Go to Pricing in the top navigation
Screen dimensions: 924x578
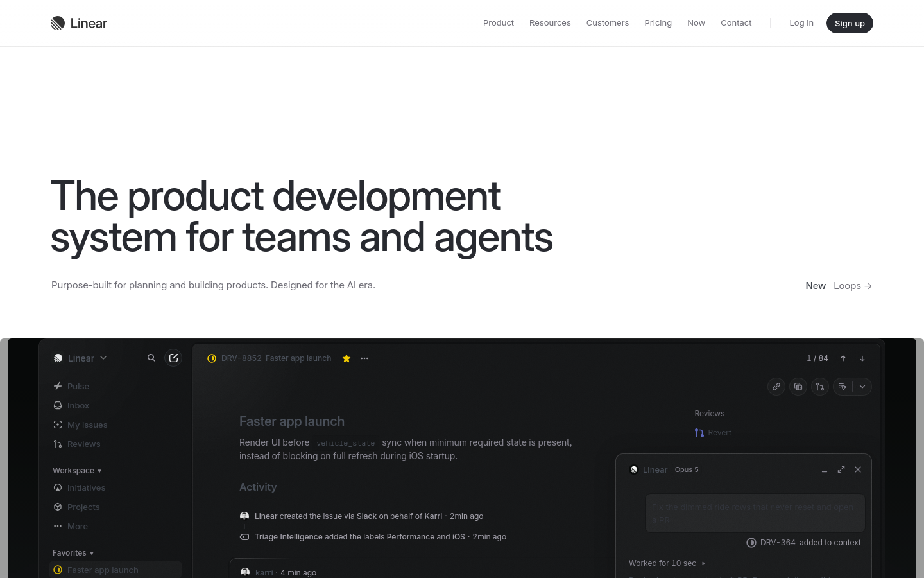(658, 23)
